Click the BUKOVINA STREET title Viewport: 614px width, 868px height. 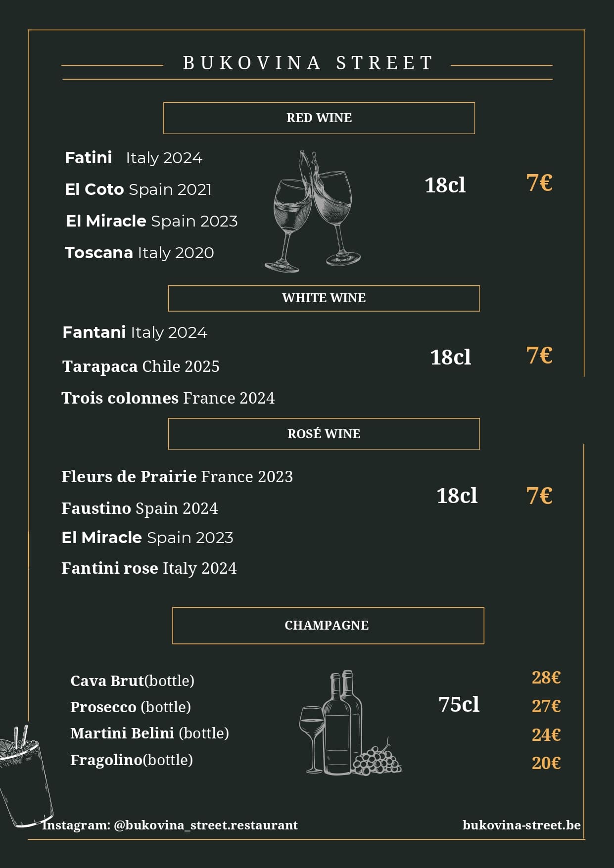[x=308, y=63]
